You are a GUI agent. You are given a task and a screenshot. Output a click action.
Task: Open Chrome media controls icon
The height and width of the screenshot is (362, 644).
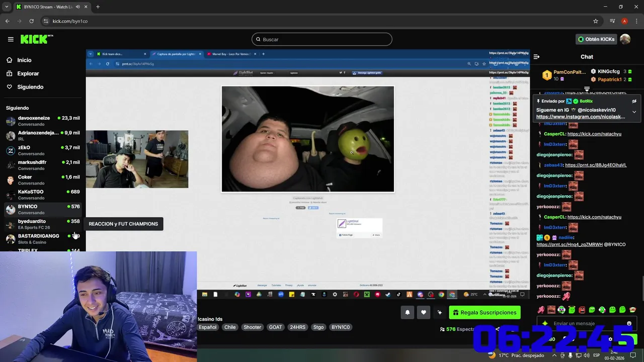(612, 21)
